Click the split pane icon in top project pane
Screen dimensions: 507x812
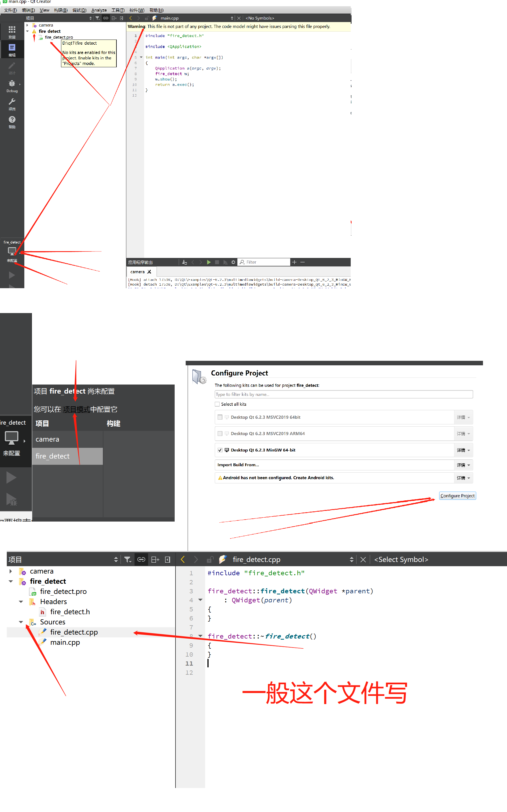(114, 18)
